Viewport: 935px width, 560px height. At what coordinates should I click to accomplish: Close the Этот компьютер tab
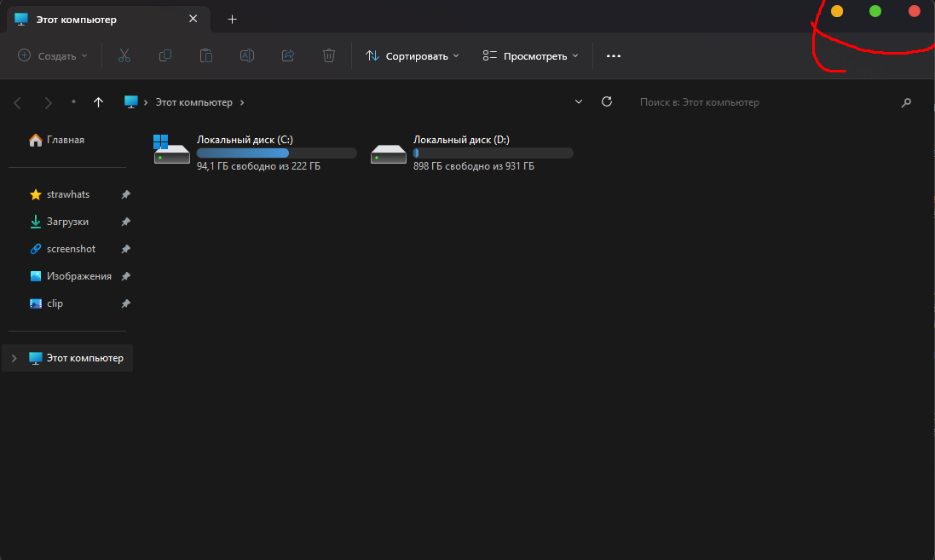pyautogui.click(x=193, y=19)
